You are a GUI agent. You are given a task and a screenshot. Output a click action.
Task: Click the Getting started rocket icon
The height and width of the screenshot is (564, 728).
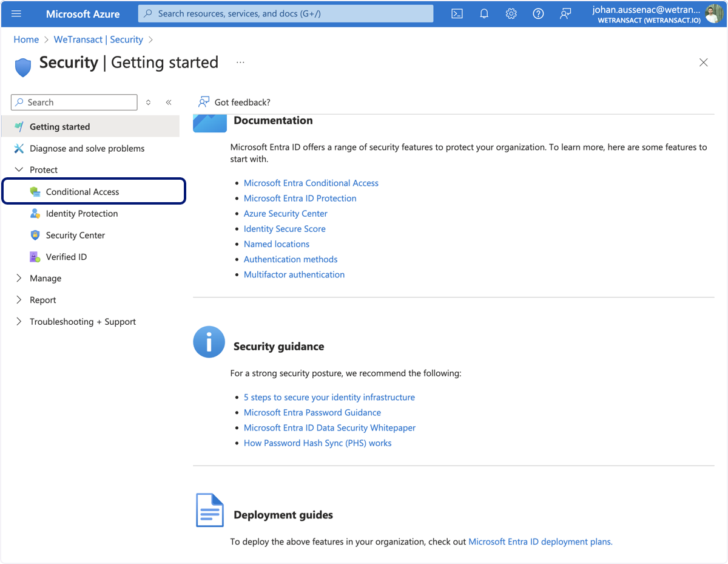pos(19,126)
